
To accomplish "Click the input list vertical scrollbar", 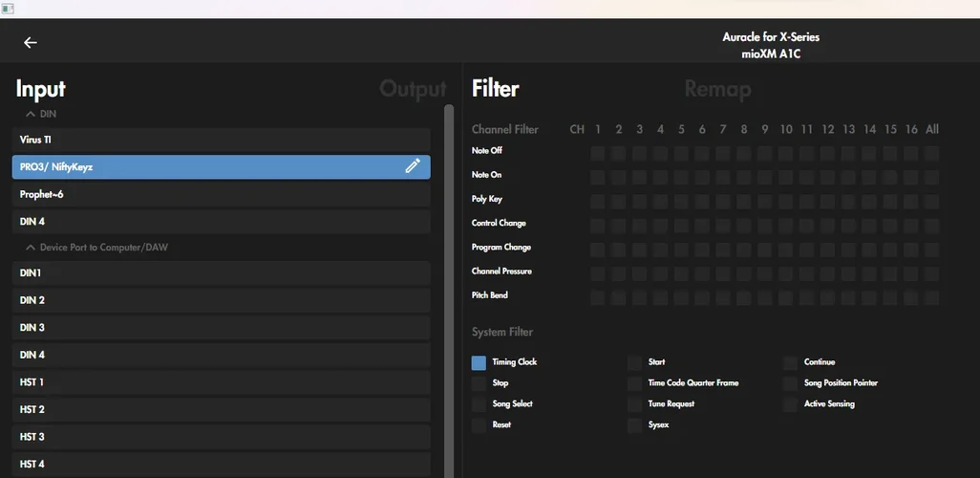I will tap(449, 287).
